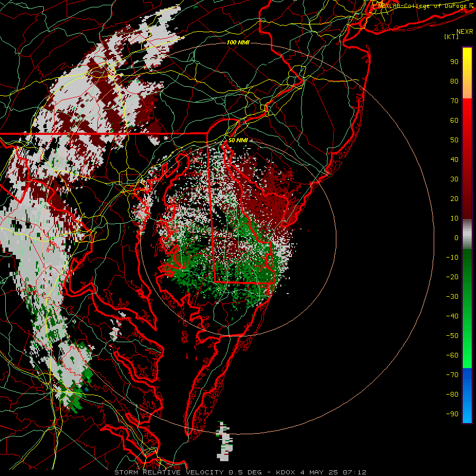Click the -90 value on the velocity scale
This screenshot has height=476, width=476.
click(x=452, y=414)
